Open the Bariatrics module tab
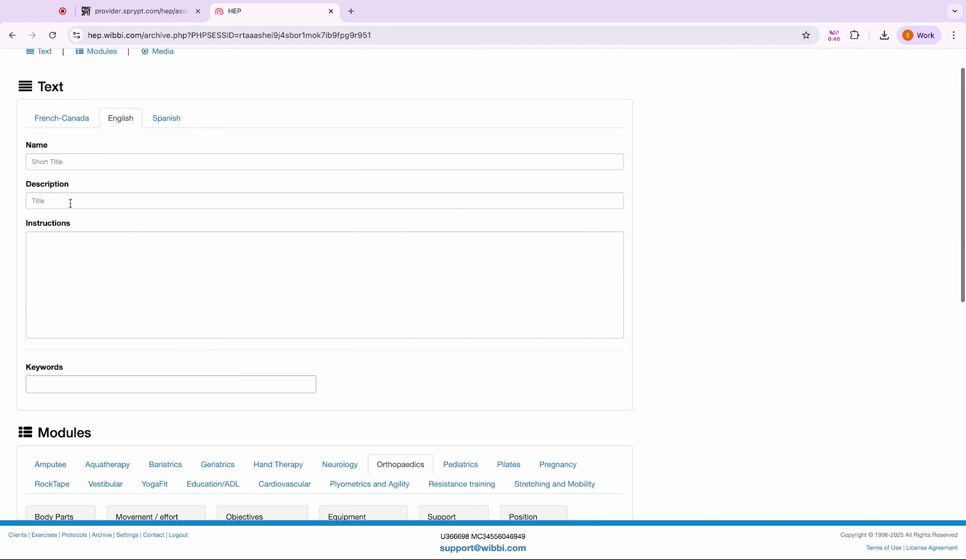Screen dimensions: 966x560 click(x=165, y=465)
